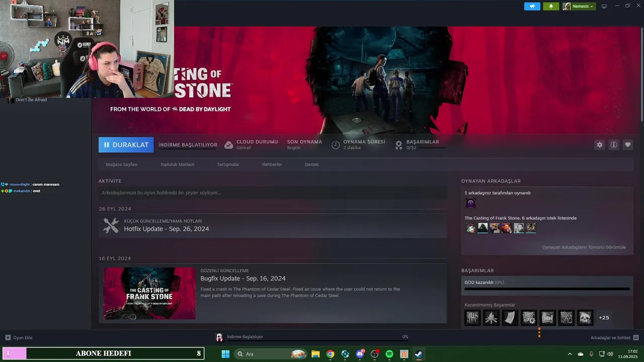The image size is (644, 362).
Task: Open the Tartışmalar tab
Action: (228, 164)
